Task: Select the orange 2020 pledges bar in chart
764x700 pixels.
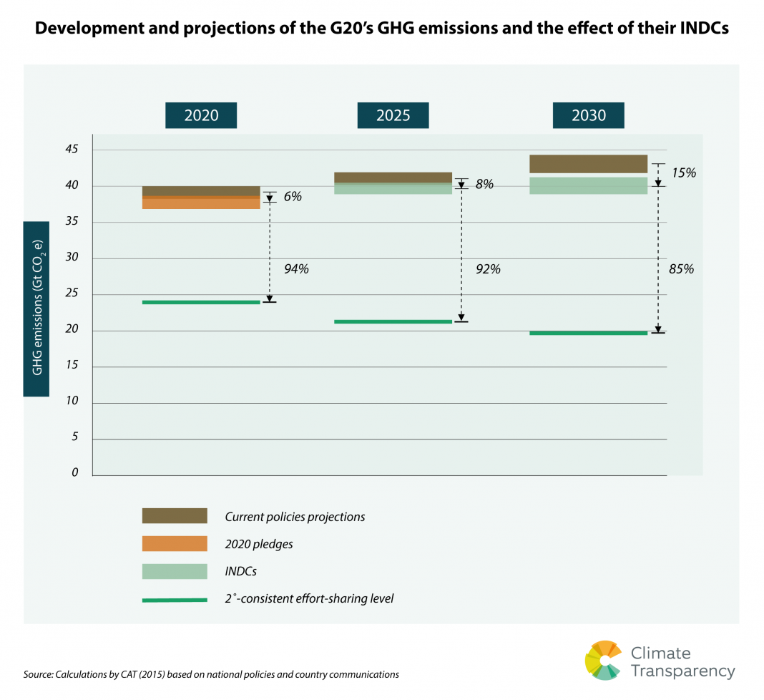Action: pos(201,203)
